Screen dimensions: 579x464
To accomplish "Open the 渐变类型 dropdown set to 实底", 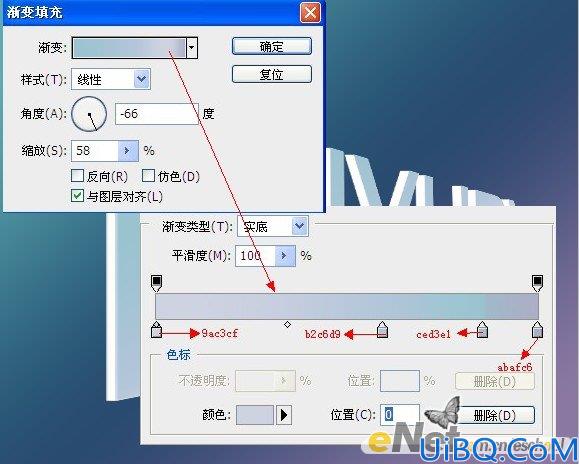I will (272, 226).
